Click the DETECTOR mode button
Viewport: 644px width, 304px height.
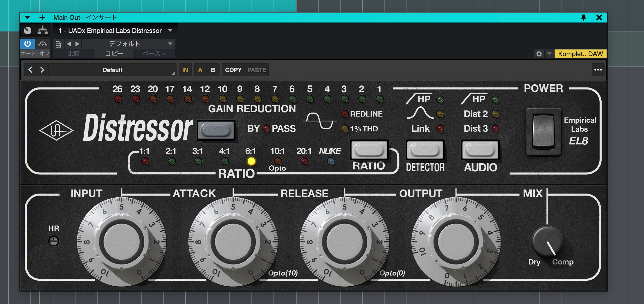click(425, 150)
